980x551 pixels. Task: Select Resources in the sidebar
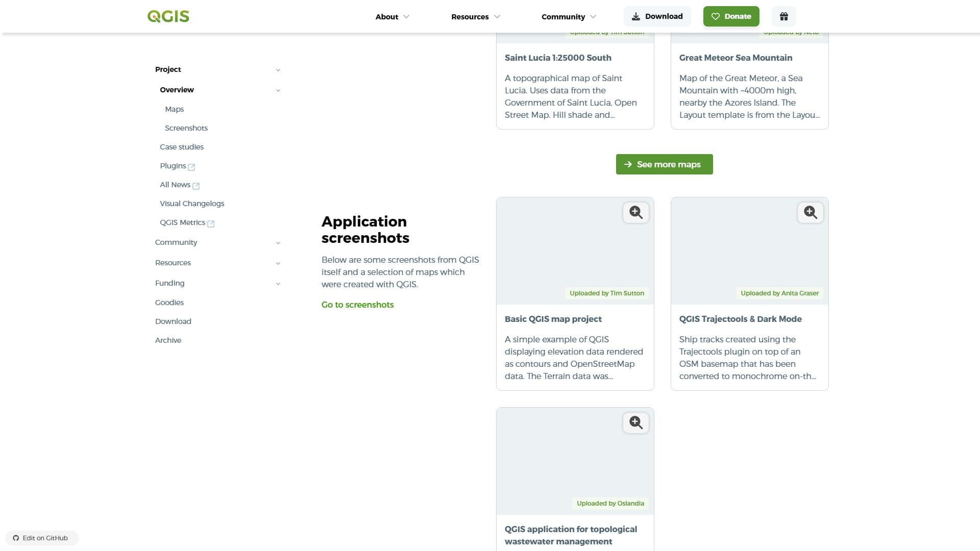173,263
